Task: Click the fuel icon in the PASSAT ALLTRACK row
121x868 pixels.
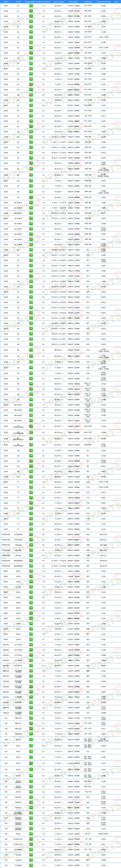Action: [31, 813]
